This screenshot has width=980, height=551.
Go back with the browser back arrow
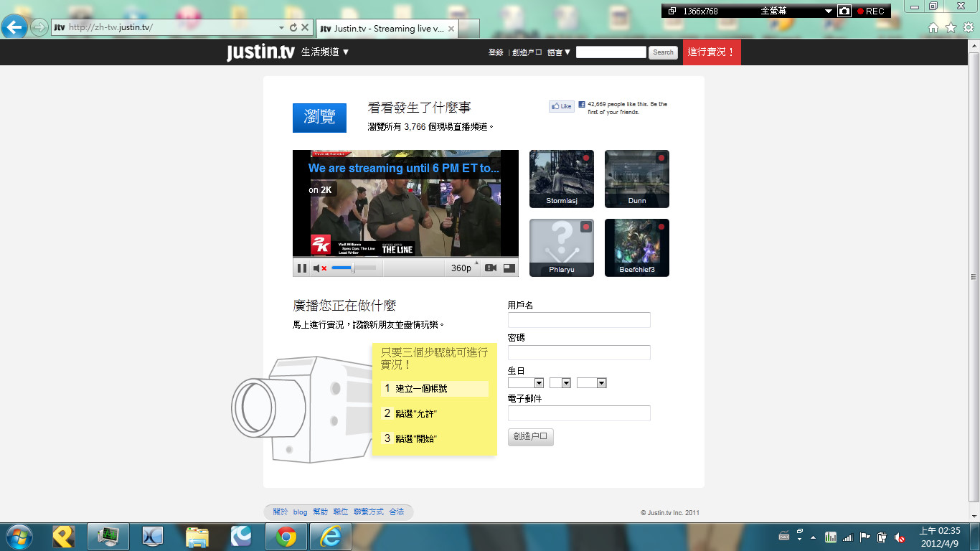point(14,27)
